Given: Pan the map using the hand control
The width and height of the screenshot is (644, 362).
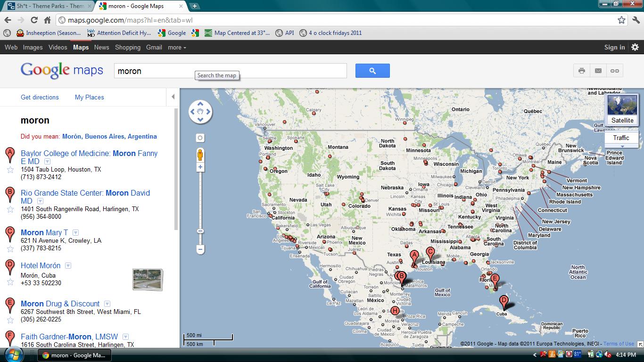Looking at the screenshot, I should (200, 112).
